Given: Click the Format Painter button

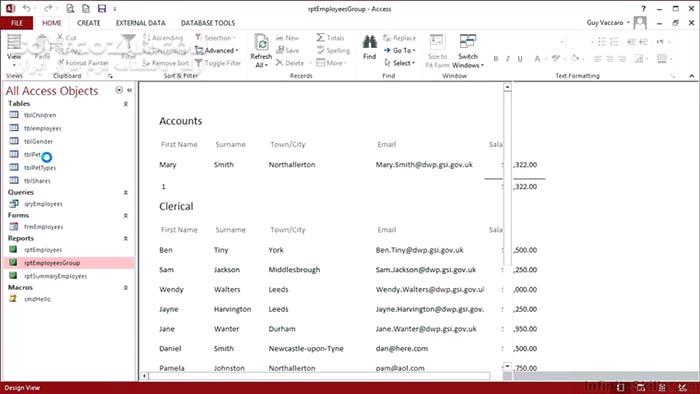Looking at the screenshot, I should [83, 63].
